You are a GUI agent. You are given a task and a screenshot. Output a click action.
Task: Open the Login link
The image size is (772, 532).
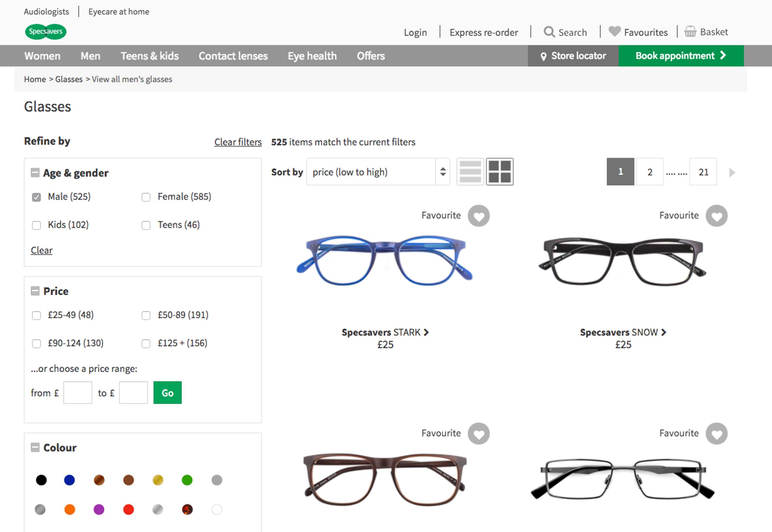click(x=415, y=32)
